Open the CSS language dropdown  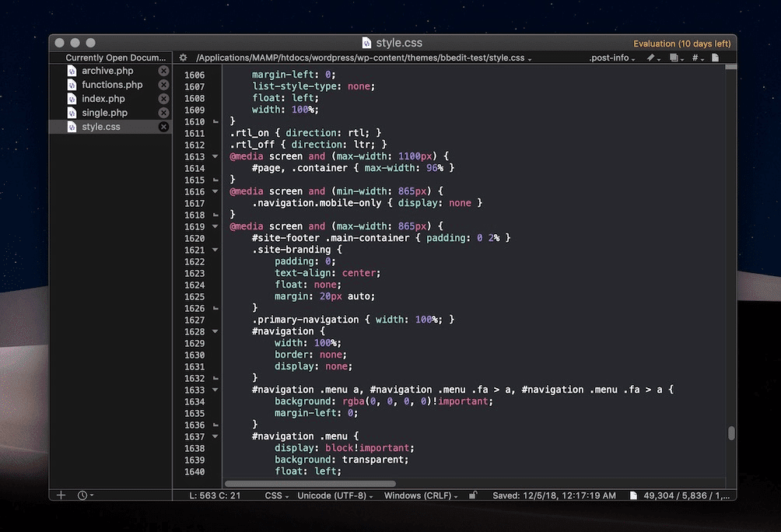pyautogui.click(x=276, y=495)
